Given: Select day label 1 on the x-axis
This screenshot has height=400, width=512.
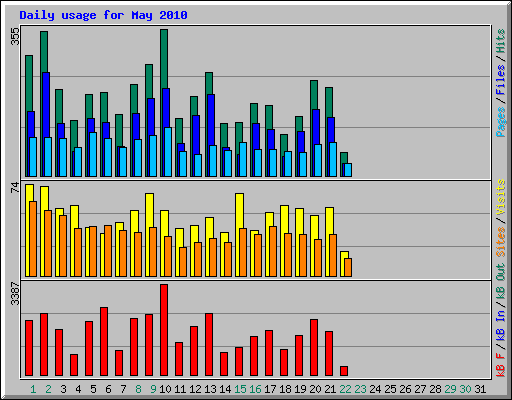Looking at the screenshot, I should pyautogui.click(x=33, y=389).
